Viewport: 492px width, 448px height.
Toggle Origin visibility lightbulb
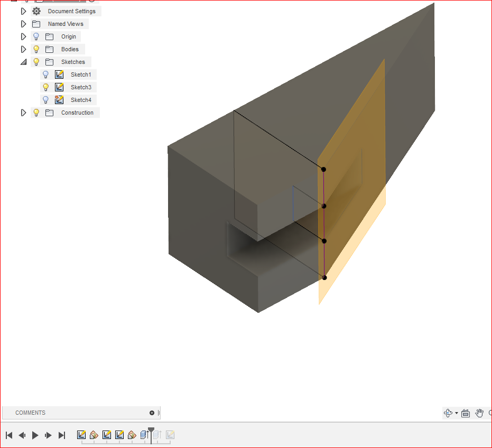tap(36, 36)
